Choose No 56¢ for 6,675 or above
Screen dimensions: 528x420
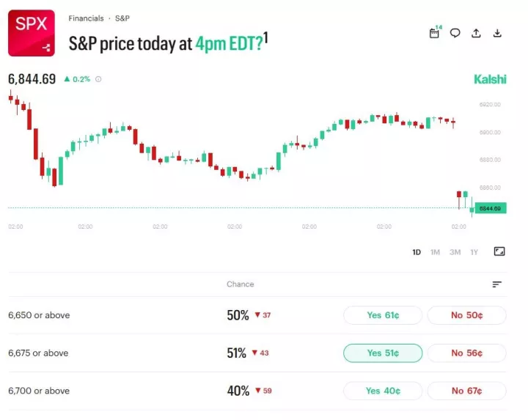(x=466, y=353)
